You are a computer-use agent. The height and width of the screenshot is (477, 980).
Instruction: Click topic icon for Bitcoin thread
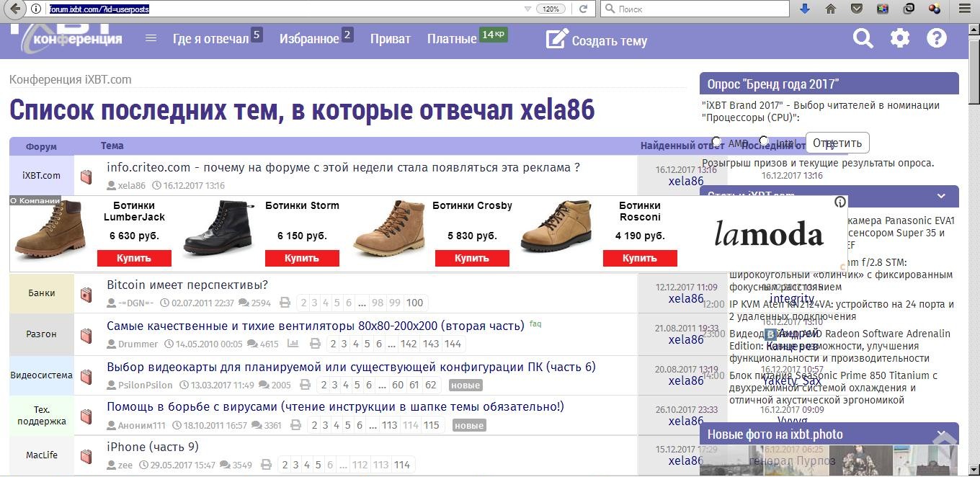(x=86, y=295)
